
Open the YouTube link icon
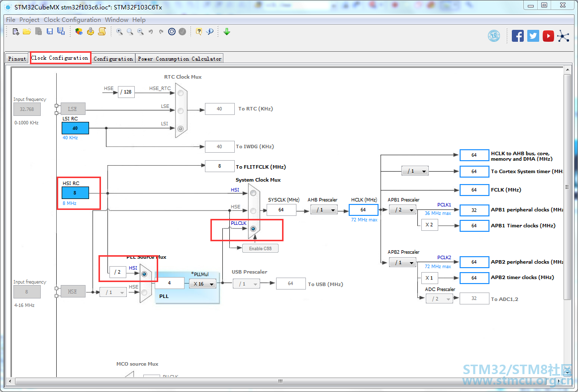click(x=548, y=36)
